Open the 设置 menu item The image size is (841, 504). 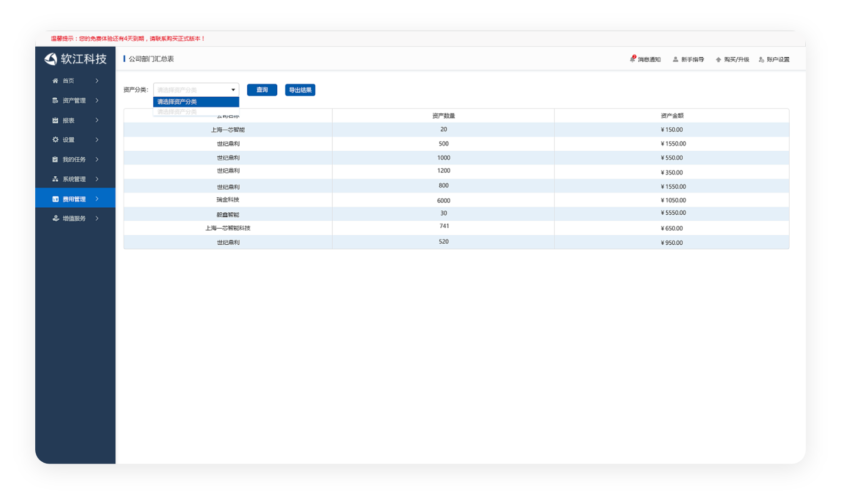pos(75,140)
